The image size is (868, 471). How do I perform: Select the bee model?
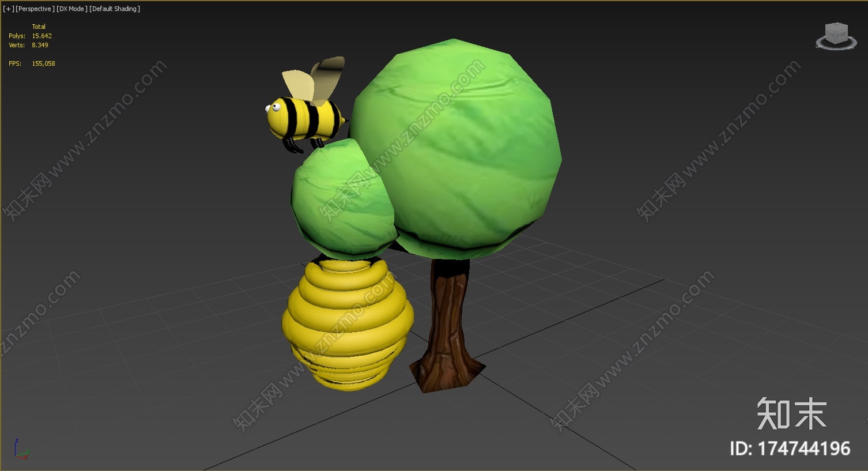click(x=306, y=105)
